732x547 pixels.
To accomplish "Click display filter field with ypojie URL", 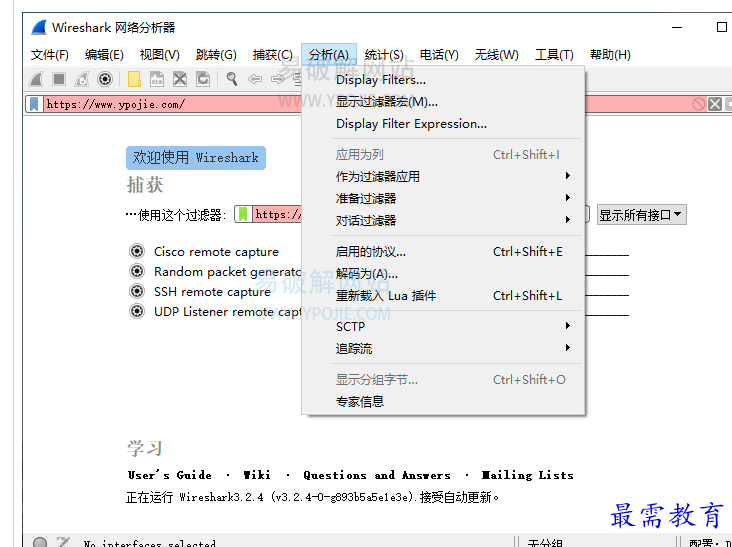I will 367,104.
